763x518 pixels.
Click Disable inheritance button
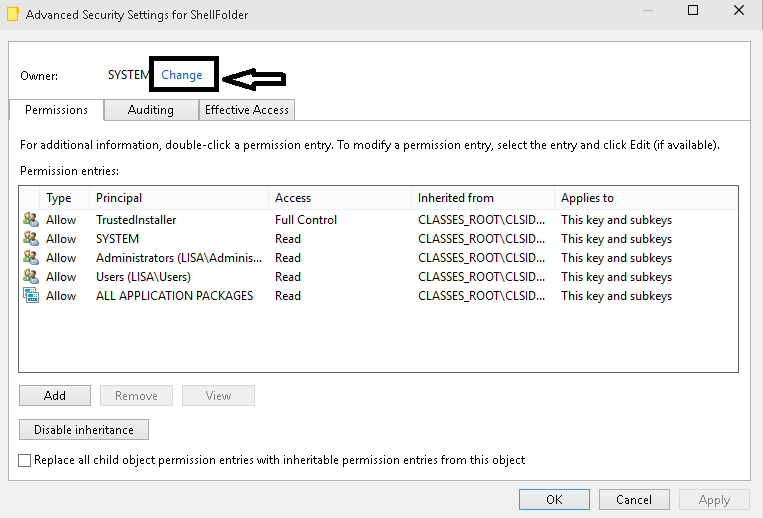84,430
